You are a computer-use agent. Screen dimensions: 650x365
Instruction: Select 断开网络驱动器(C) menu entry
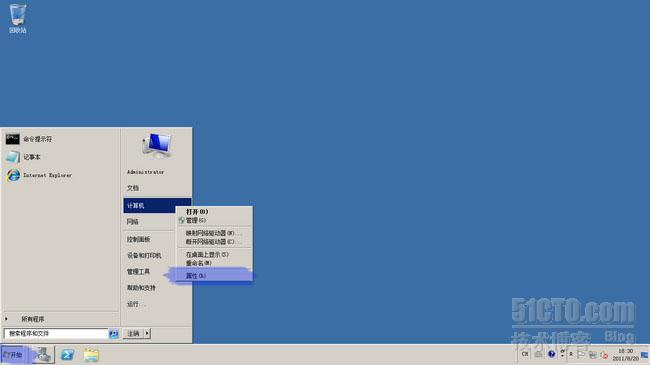click(214, 241)
